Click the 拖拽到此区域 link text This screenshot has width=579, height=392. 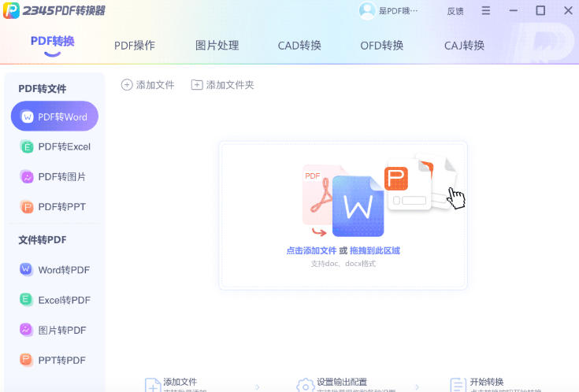[x=375, y=250]
